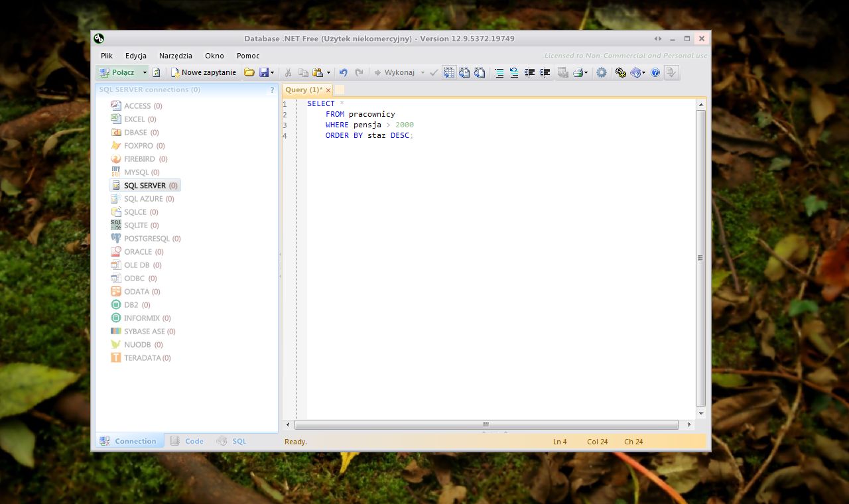
Task: Click the Połącz connect button
Action: (x=117, y=72)
